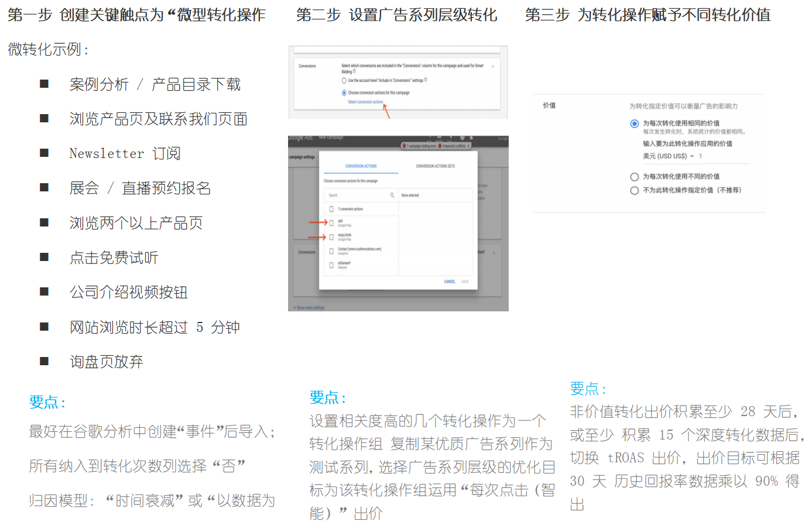Click the SAVE button in the dialog
The height and width of the screenshot is (532, 808).
point(465,282)
